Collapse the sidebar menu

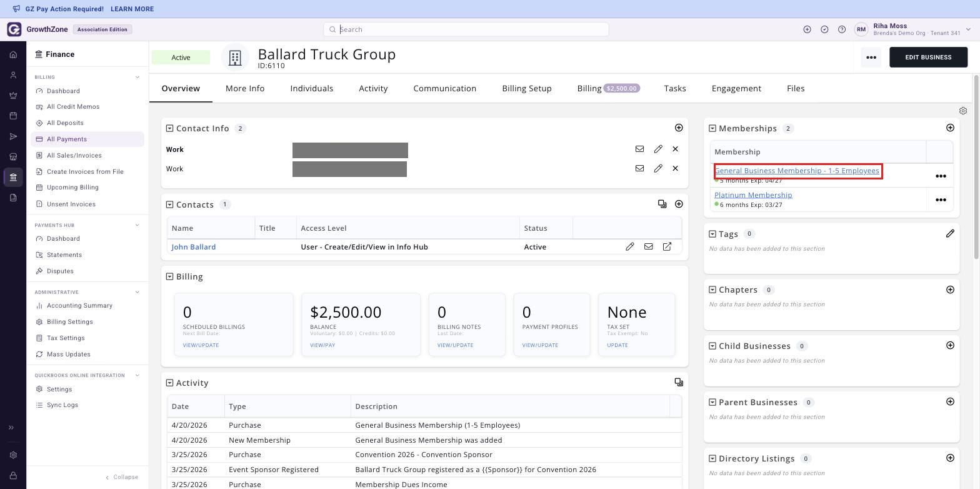point(122,476)
